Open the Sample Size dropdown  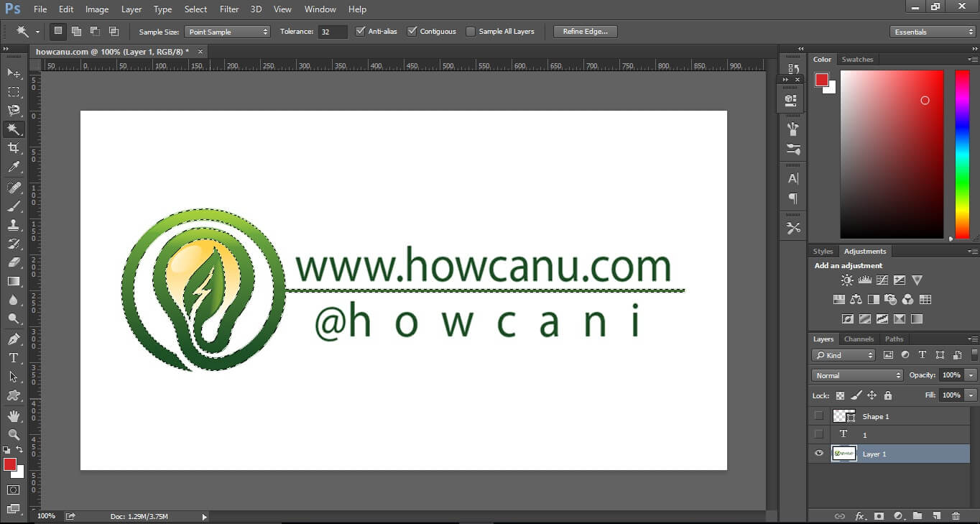click(x=227, y=32)
